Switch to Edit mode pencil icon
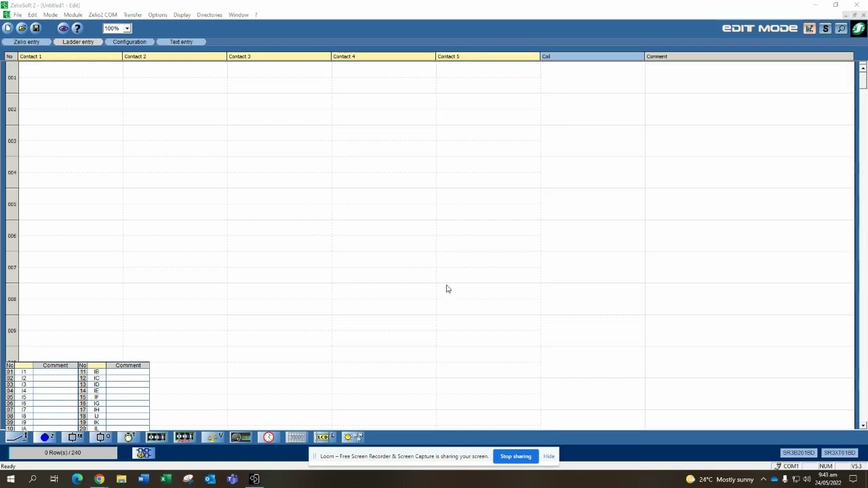Image resolution: width=868 pixels, height=488 pixels. (809, 28)
